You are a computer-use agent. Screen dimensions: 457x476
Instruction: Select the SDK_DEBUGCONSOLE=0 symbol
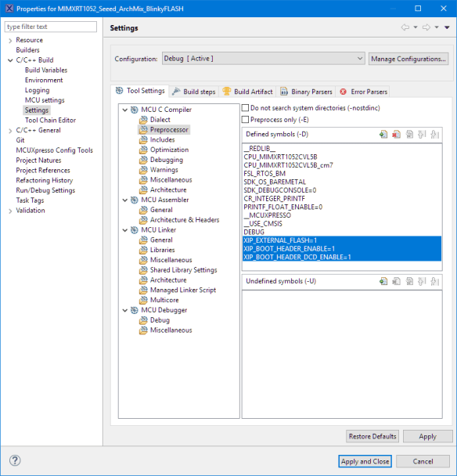280,190
